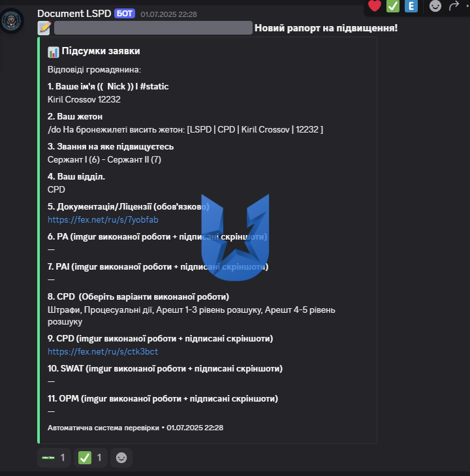Click the blue E letter quick reaction

(x=411, y=6)
